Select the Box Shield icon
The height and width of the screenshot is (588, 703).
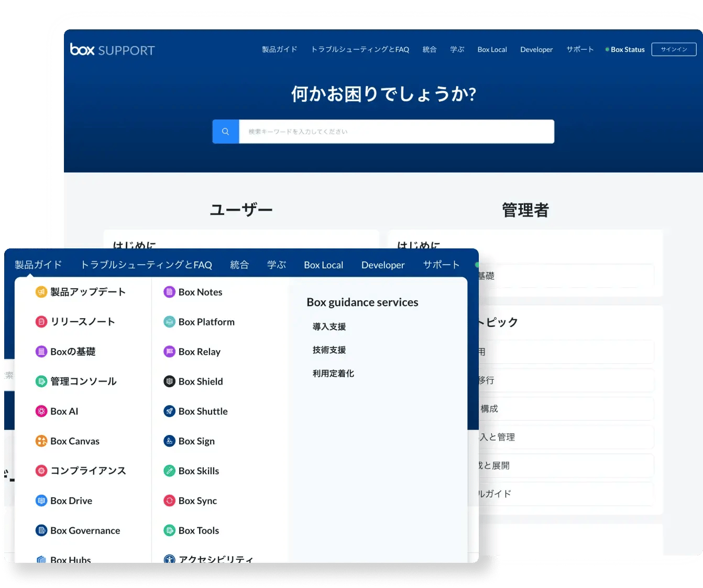(169, 381)
